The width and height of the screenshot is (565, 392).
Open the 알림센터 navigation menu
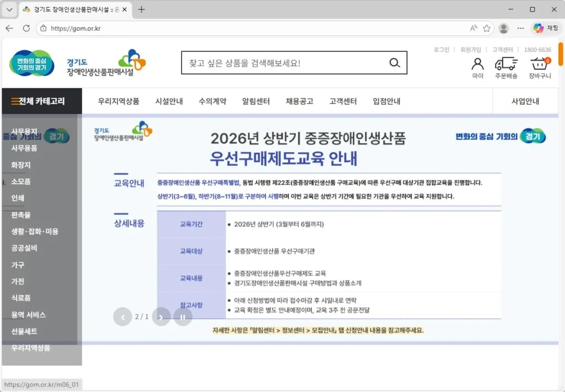tap(256, 101)
